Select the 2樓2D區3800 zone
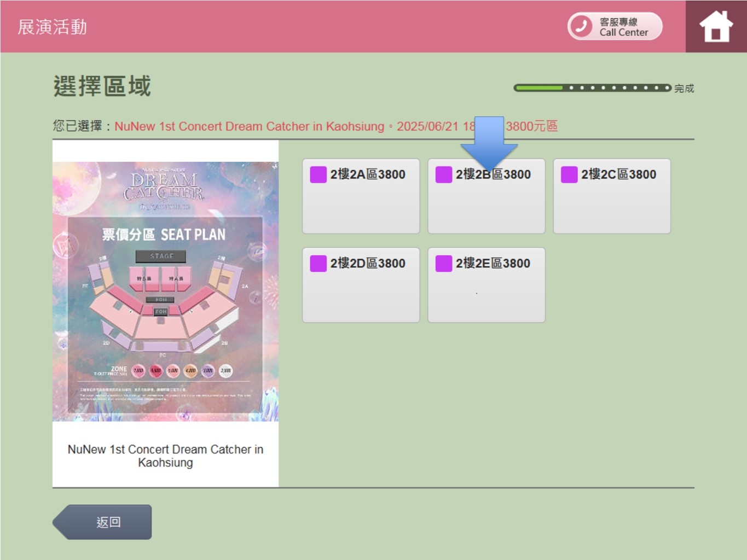This screenshot has height=560, width=747. [361, 285]
